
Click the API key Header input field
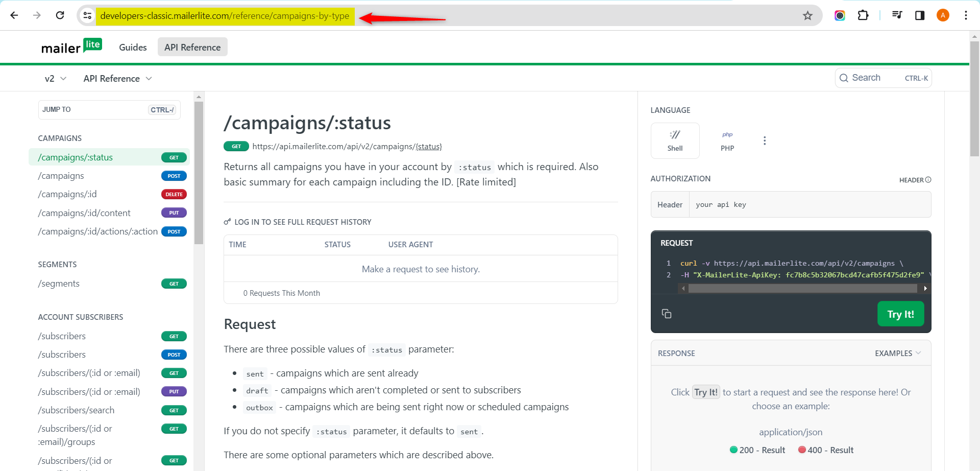pos(810,204)
